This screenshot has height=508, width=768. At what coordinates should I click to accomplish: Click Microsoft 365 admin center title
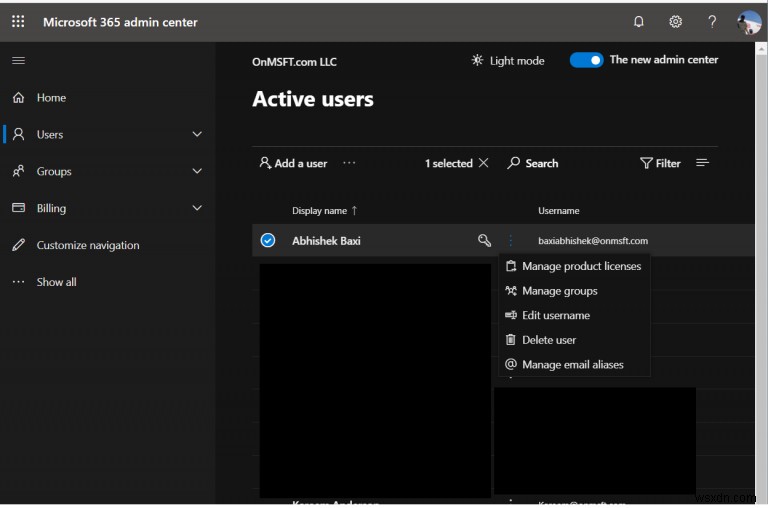coord(120,22)
